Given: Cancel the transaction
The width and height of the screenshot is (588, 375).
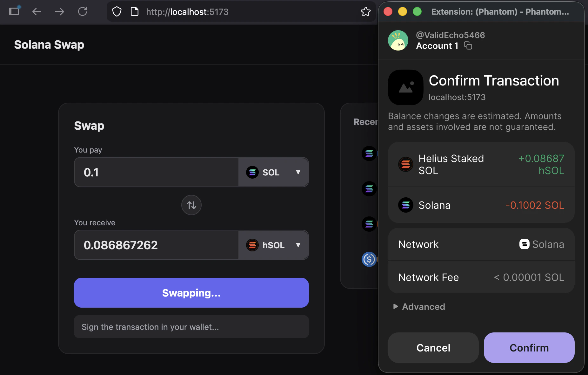Looking at the screenshot, I should (433, 348).
